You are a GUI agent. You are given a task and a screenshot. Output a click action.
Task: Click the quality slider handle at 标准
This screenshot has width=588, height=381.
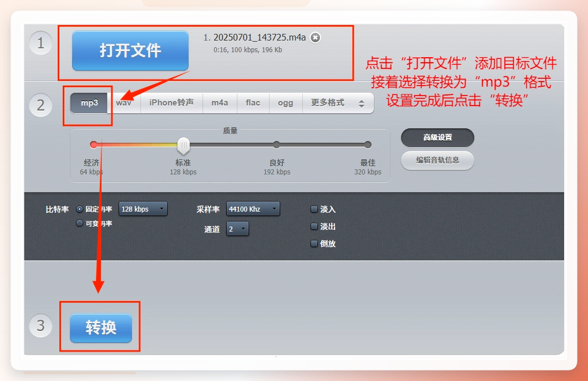(184, 146)
